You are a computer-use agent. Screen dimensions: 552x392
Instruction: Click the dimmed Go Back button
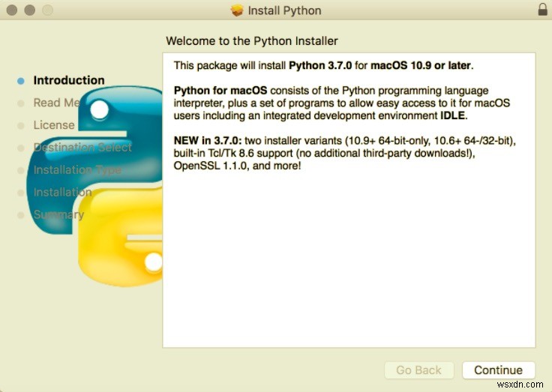point(419,370)
